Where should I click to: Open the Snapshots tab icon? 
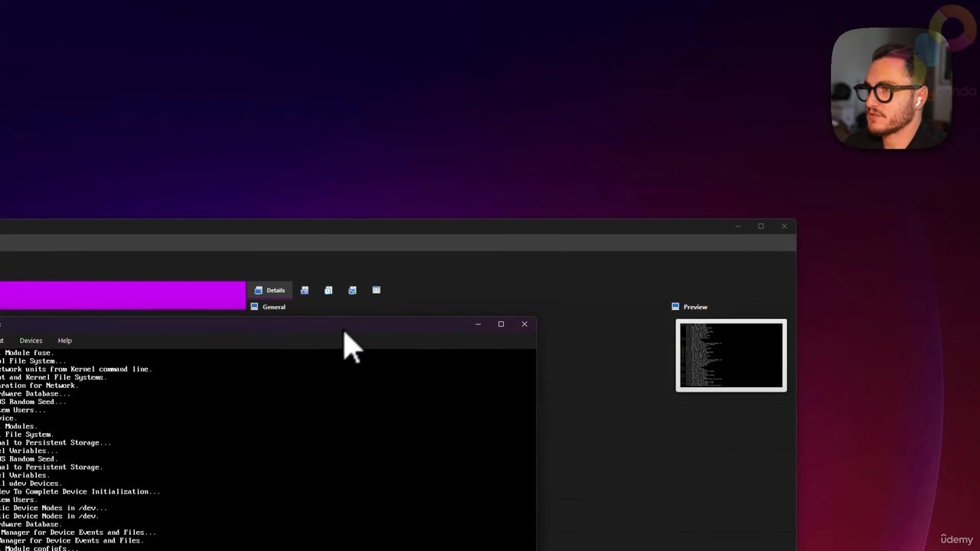click(305, 290)
